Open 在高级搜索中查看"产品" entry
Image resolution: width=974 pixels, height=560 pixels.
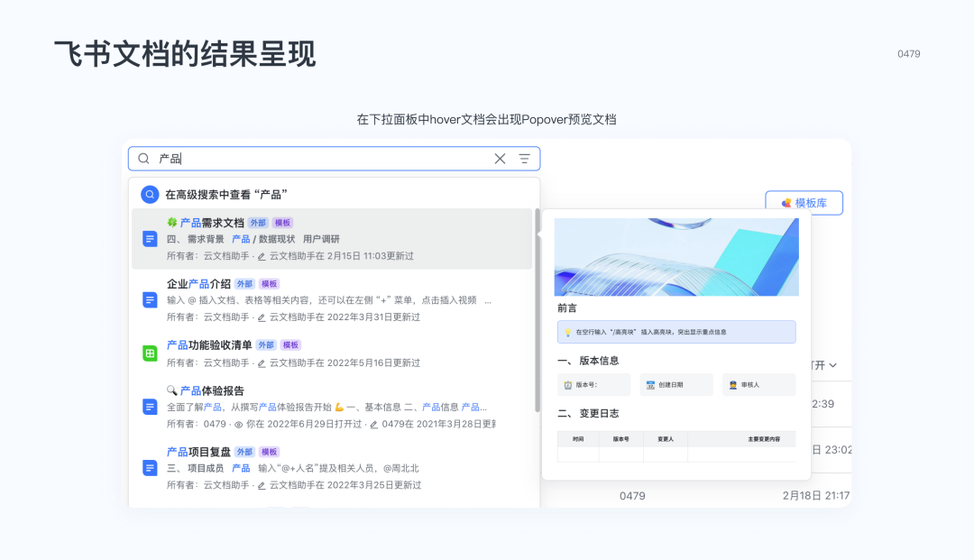(x=335, y=194)
